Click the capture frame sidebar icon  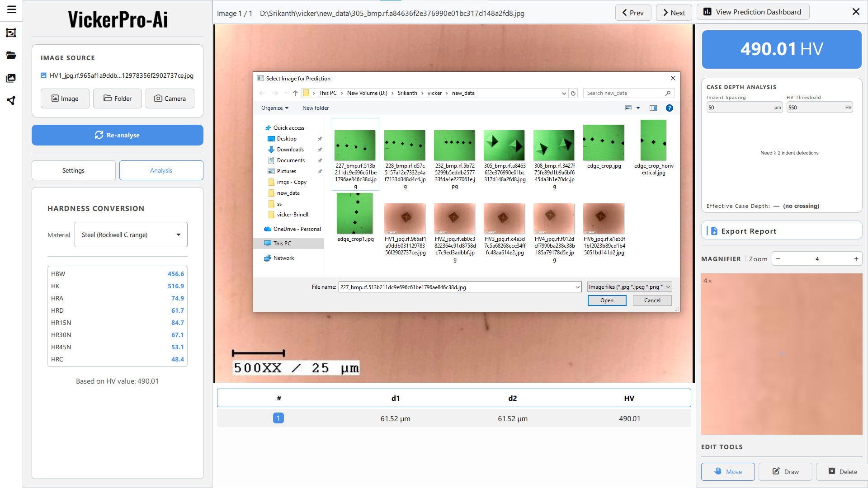pyautogui.click(x=11, y=33)
